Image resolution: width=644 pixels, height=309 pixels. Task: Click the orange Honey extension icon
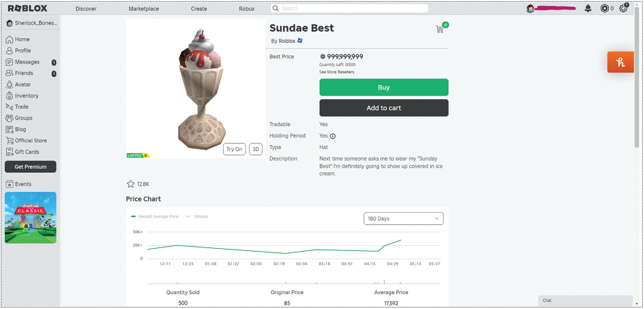(x=620, y=62)
